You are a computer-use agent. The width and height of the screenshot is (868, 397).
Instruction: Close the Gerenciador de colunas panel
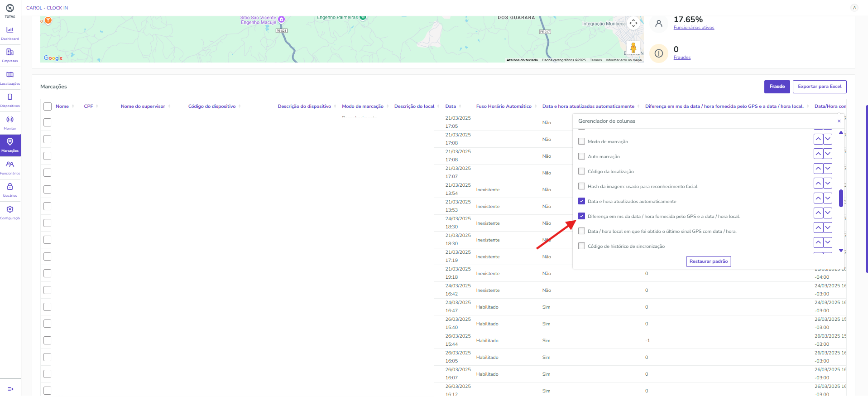pos(839,121)
